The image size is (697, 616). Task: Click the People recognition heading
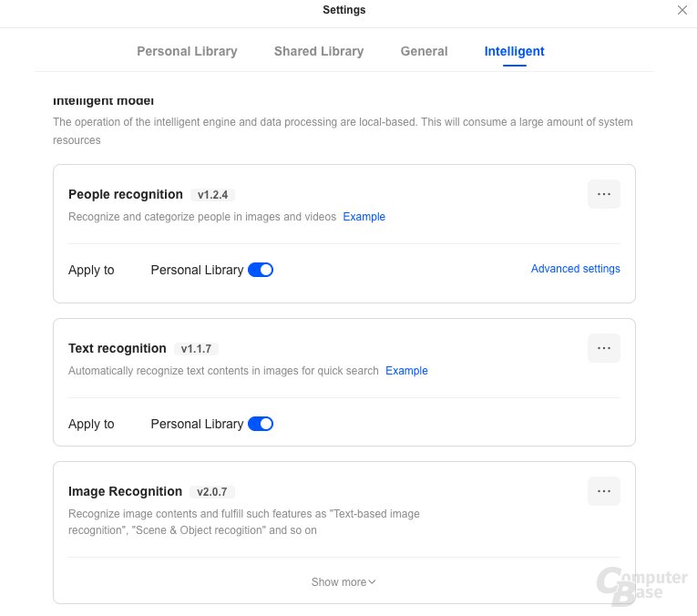[x=126, y=194]
